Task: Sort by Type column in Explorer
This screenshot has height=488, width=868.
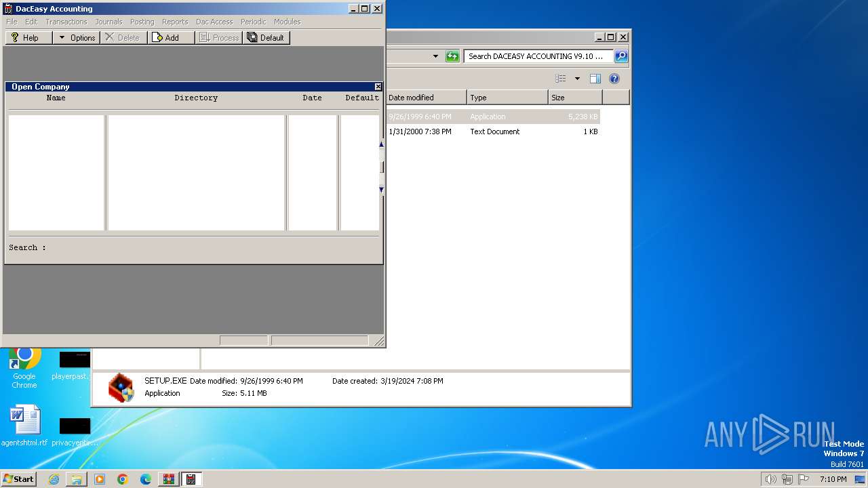Action: click(x=507, y=98)
